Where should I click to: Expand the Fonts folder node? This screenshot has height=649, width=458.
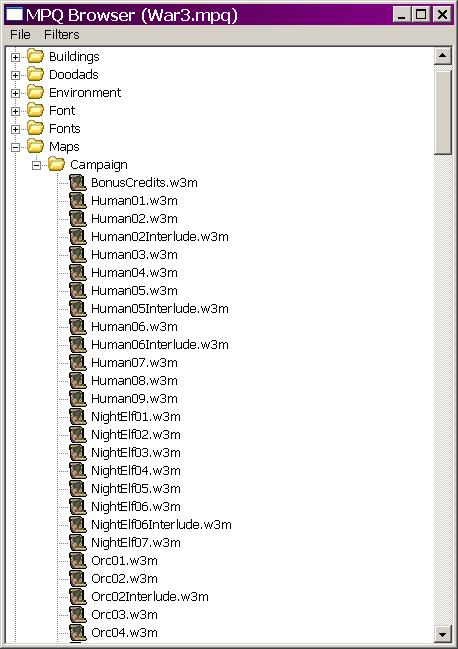[x=15, y=129]
